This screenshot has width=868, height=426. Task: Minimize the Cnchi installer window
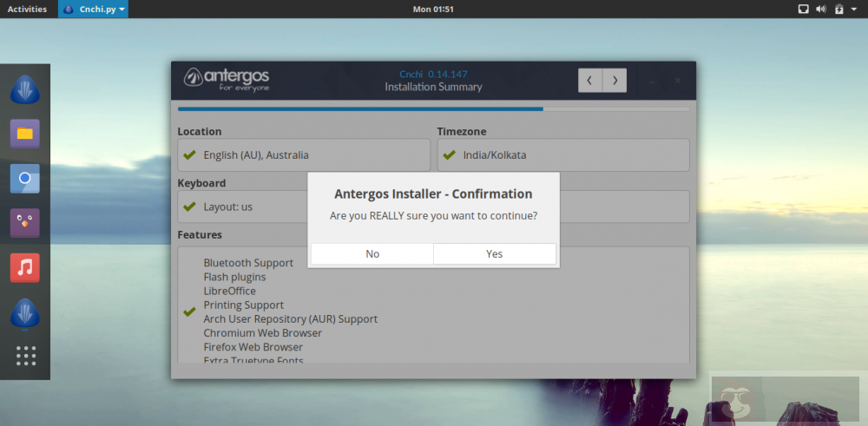(652, 82)
